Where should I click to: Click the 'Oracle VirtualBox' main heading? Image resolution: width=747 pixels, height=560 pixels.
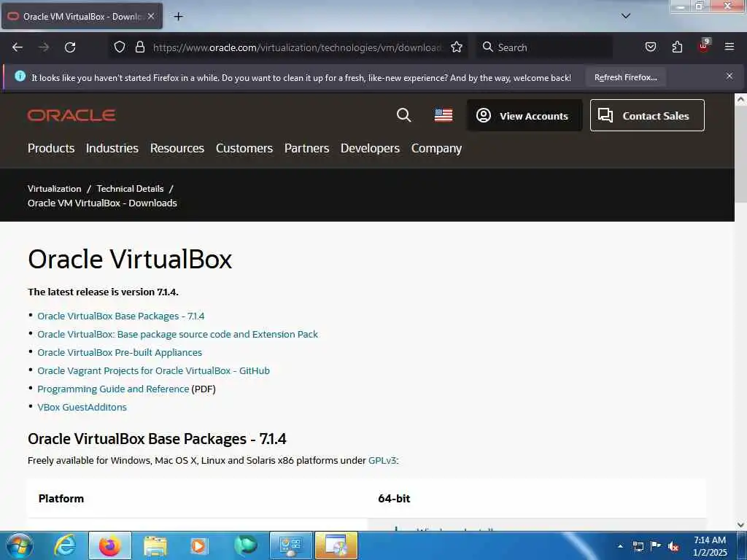[x=130, y=259]
